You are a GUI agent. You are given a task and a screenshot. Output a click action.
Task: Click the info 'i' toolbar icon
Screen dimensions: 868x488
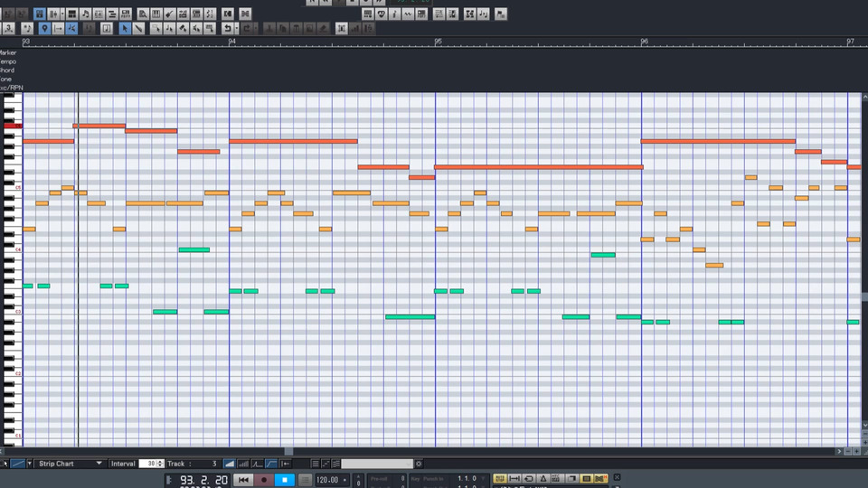coord(394,14)
